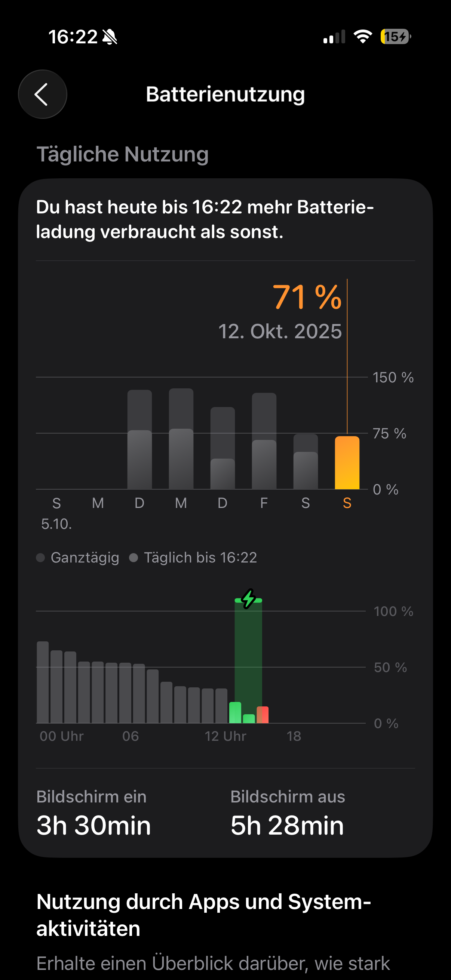Tap the Nutzung durch Apps heading
Image resolution: width=451 pixels, height=980 pixels.
click(x=203, y=915)
